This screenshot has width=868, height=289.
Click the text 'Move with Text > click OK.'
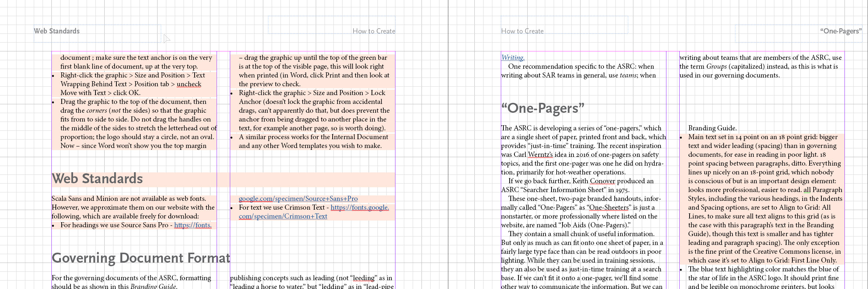(x=101, y=93)
